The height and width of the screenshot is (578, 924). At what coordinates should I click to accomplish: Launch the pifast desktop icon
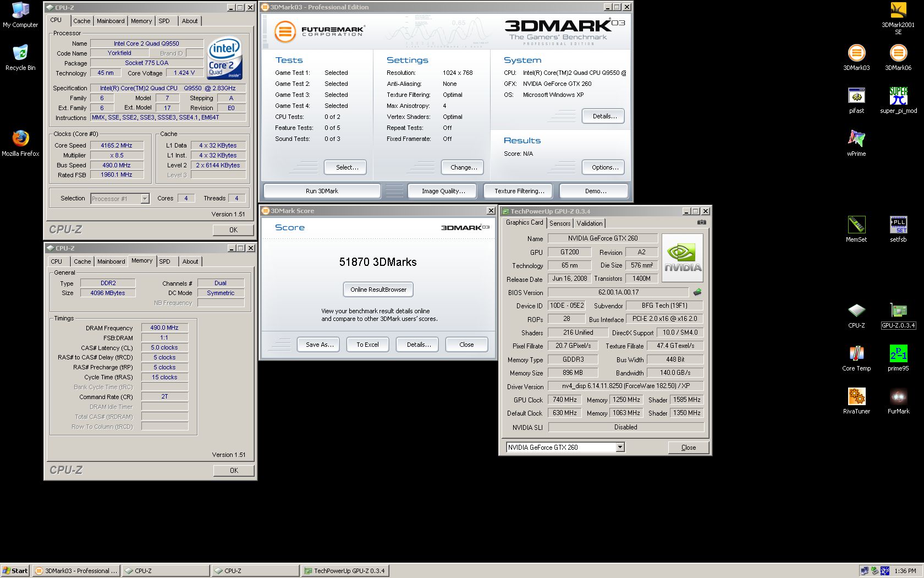click(x=856, y=101)
